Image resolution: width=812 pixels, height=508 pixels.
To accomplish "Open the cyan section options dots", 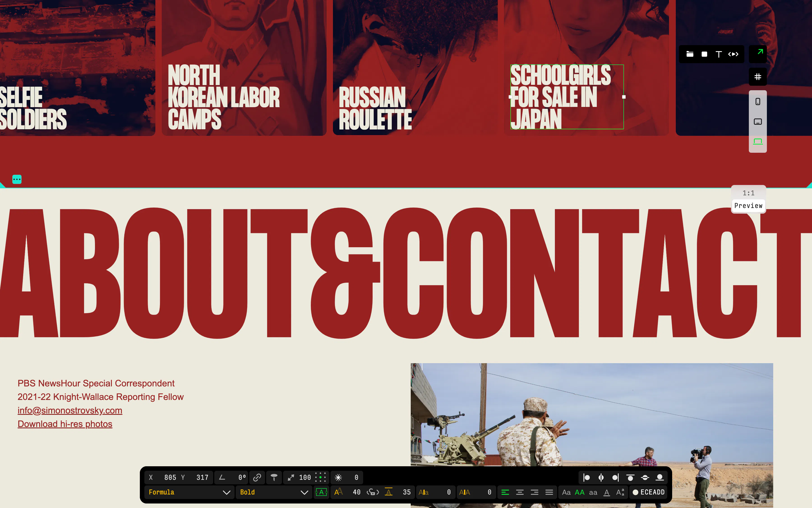I will point(17,179).
